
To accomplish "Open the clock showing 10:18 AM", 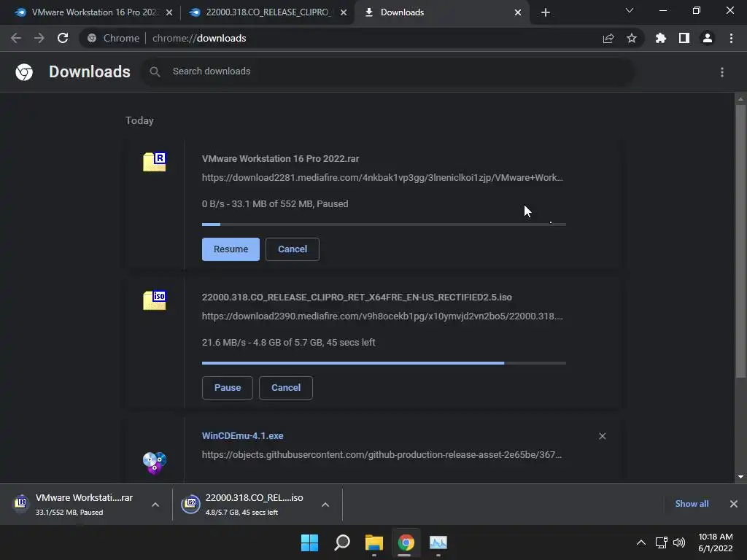I will tap(716, 542).
